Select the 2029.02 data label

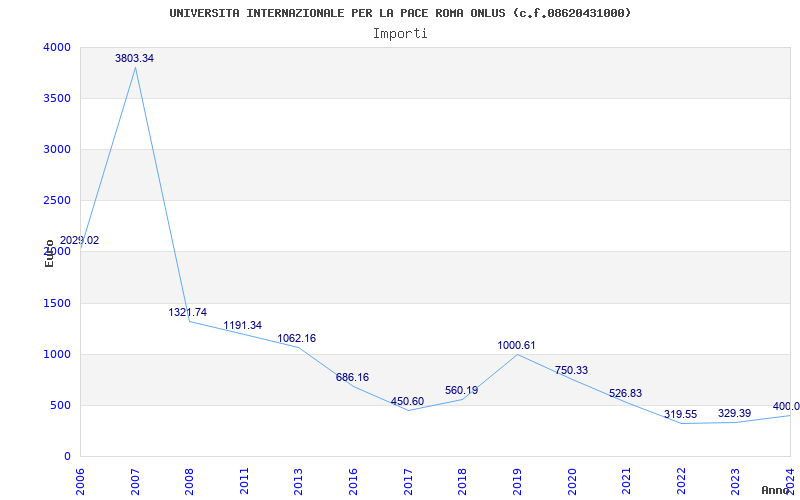80,240
